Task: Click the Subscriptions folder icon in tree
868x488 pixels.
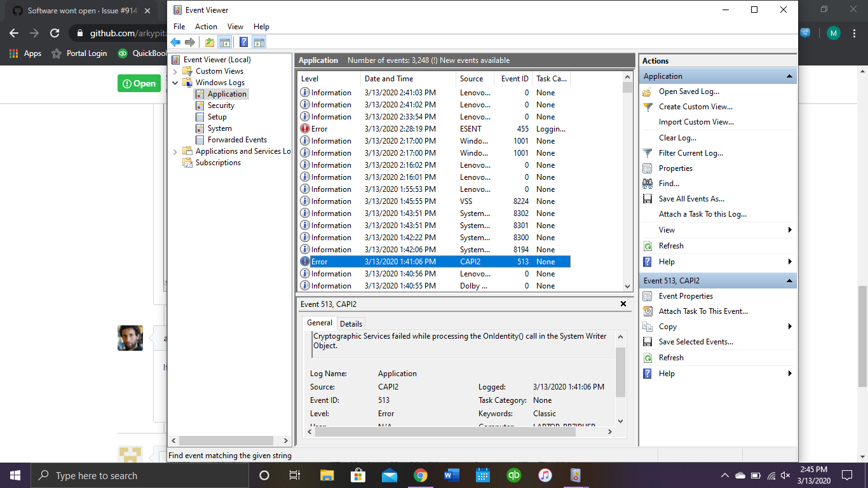Action: (187, 163)
